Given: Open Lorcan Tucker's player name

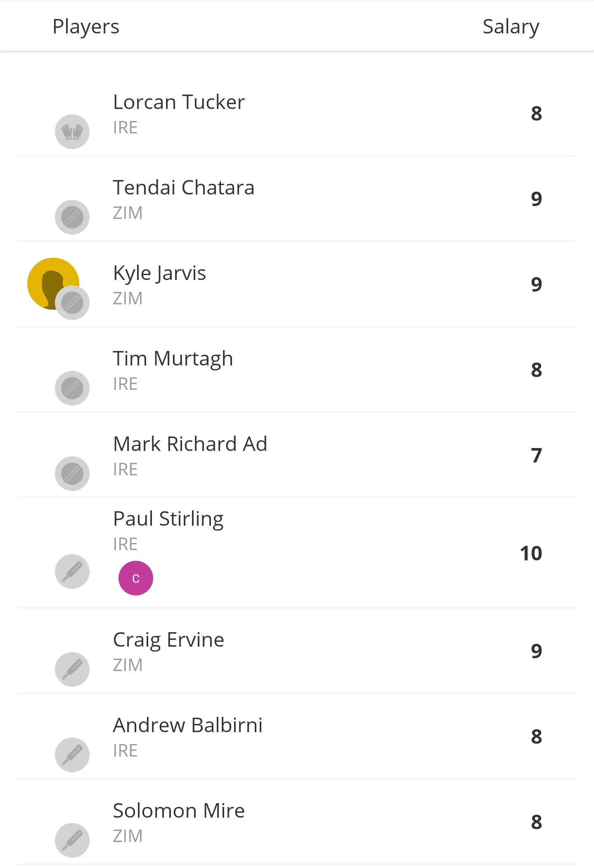Looking at the screenshot, I should pyautogui.click(x=179, y=102).
